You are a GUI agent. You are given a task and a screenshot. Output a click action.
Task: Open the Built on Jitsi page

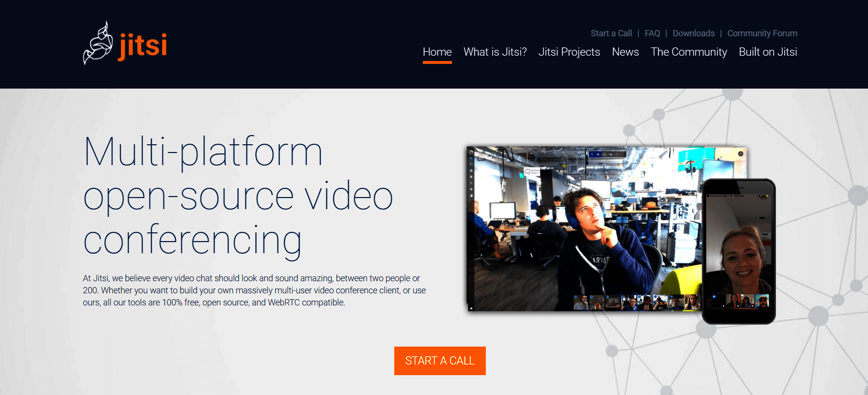coord(767,52)
